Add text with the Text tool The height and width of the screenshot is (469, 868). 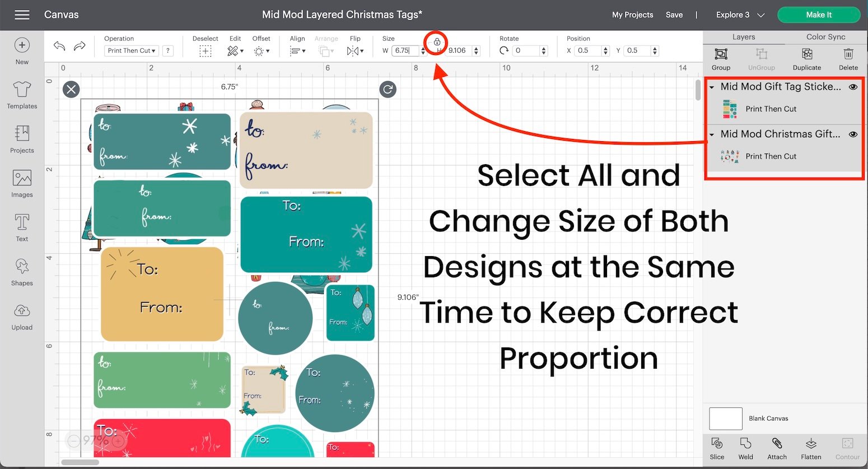[x=22, y=222]
